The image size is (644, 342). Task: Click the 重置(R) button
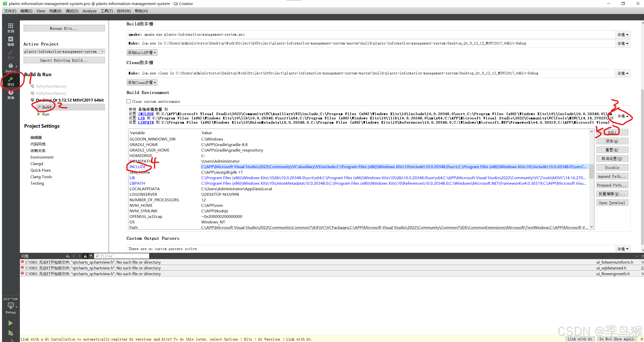(612, 150)
